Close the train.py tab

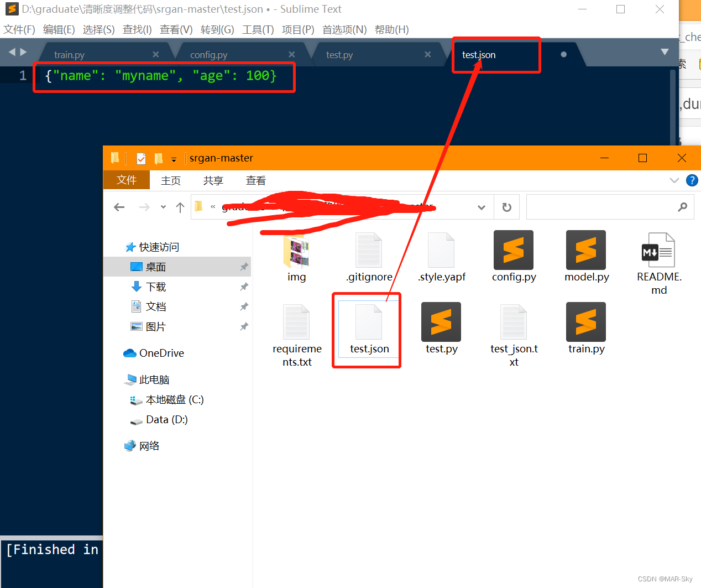(x=156, y=54)
